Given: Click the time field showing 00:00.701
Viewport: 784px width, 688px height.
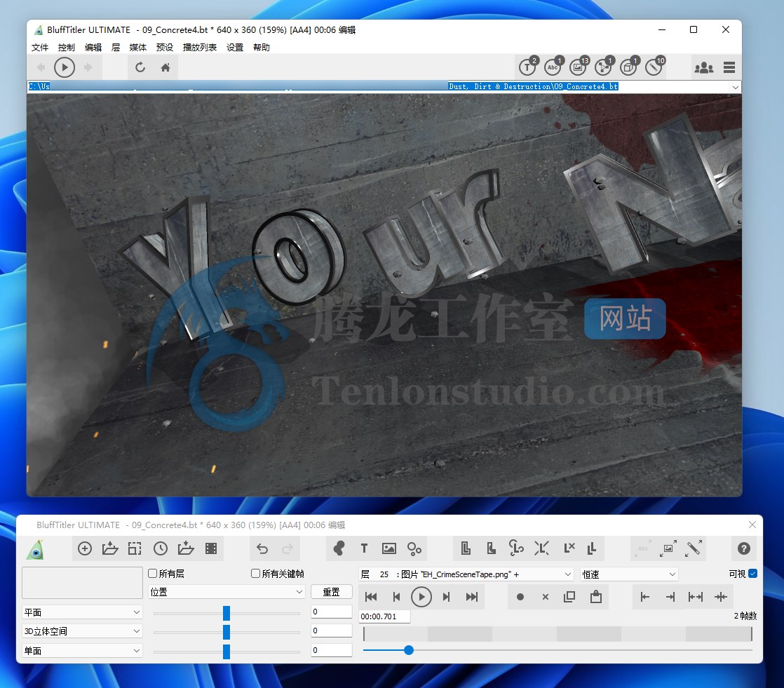Looking at the screenshot, I should (384, 616).
